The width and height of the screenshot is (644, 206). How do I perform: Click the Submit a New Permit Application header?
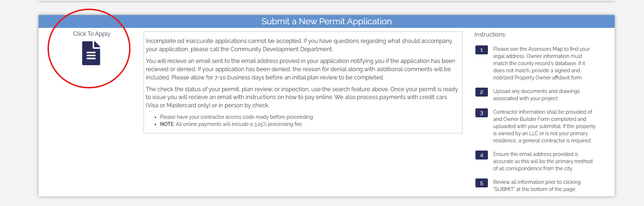point(326,21)
